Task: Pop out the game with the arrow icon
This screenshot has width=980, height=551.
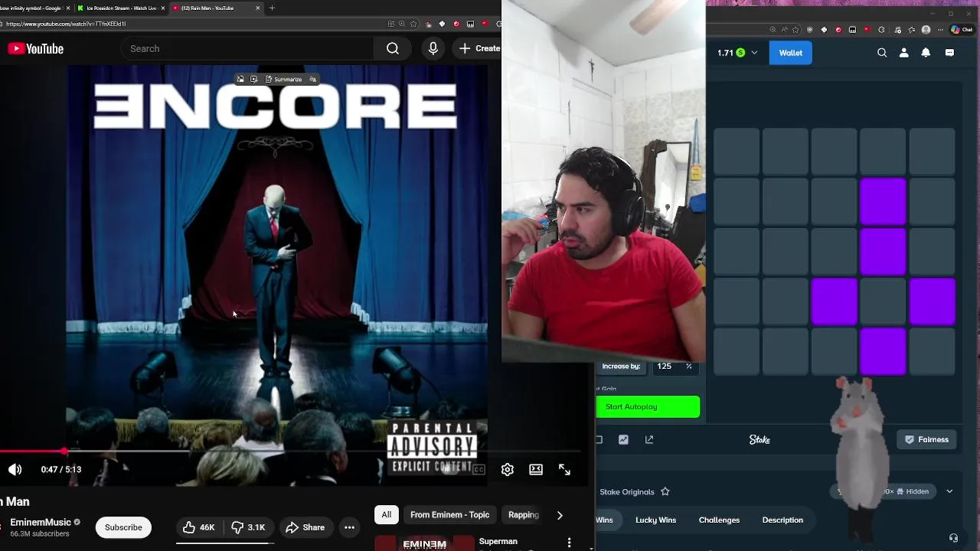Action: coord(649,439)
